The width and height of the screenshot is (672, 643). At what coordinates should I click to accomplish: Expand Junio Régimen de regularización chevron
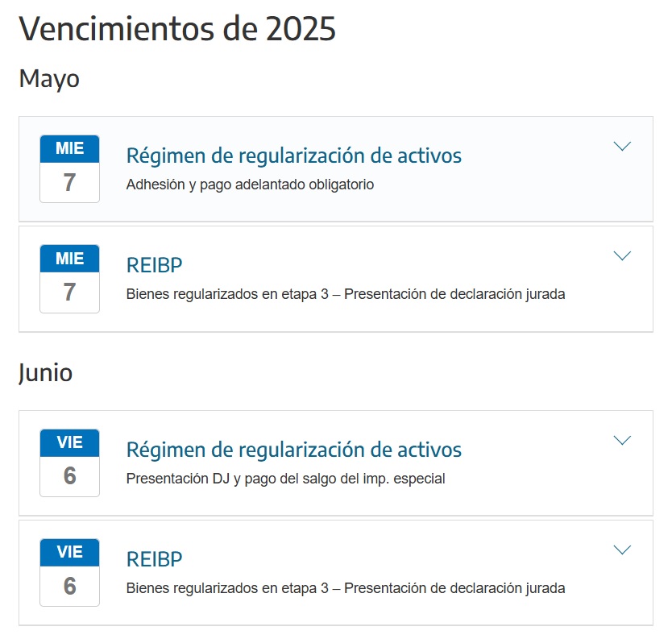click(622, 440)
